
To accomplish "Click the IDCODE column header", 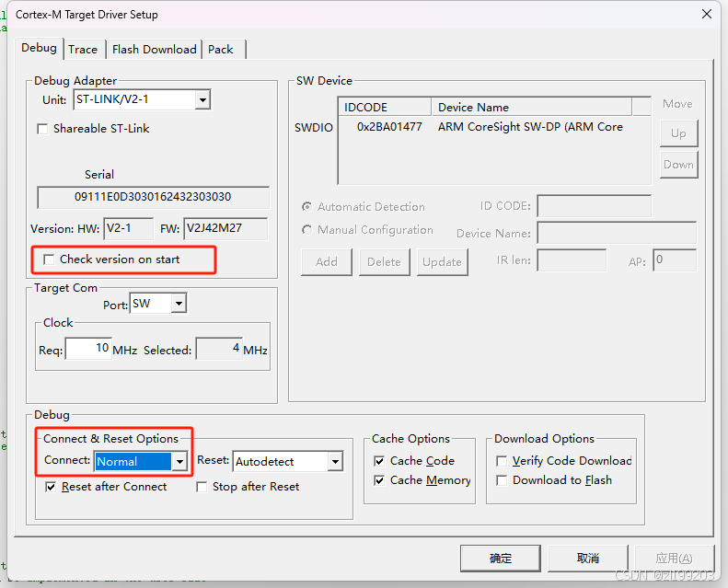I will pos(385,108).
